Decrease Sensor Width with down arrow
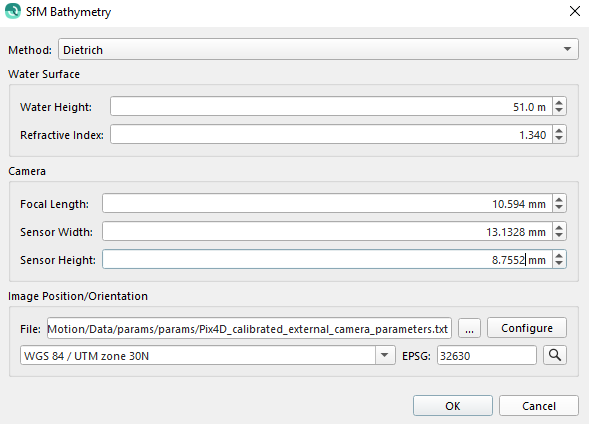The height and width of the screenshot is (424, 589). pos(559,235)
